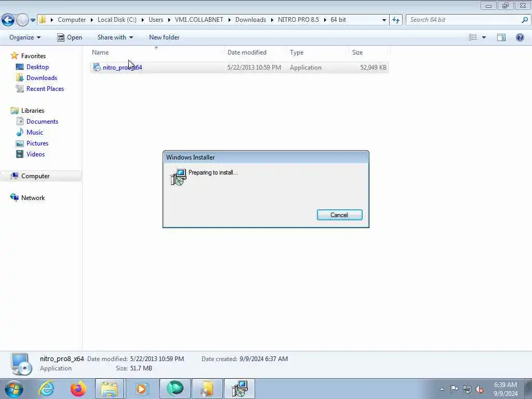The width and height of the screenshot is (532, 399).
Task: Sort by the Size column header
Action: [357, 52]
